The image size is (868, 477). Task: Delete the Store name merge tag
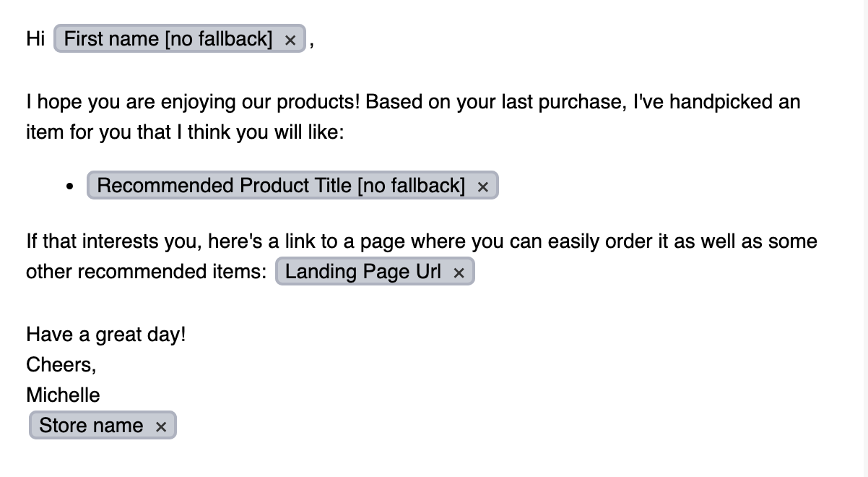(x=161, y=427)
